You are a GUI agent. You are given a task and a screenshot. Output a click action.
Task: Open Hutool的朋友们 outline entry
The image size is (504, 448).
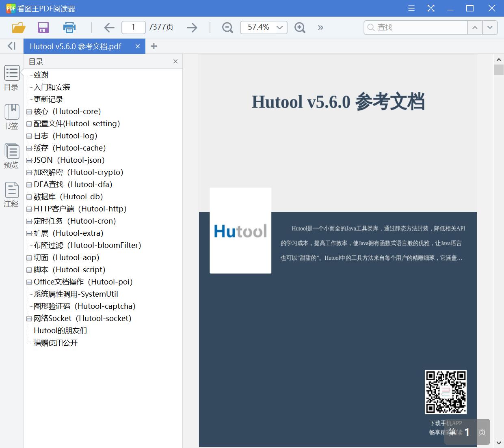click(60, 331)
